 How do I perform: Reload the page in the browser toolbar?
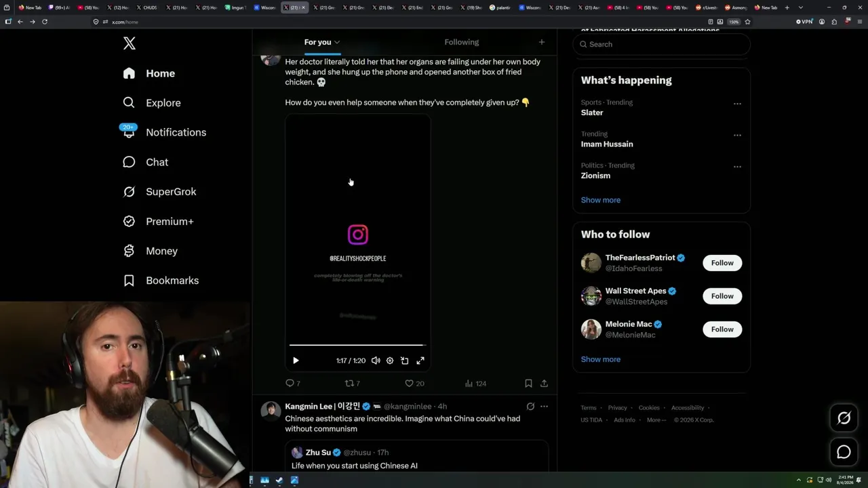[45, 22]
